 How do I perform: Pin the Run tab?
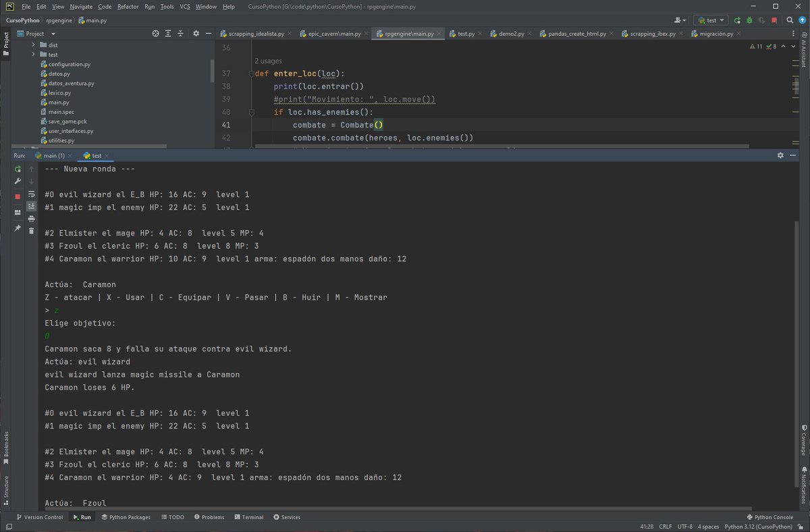coord(18,228)
